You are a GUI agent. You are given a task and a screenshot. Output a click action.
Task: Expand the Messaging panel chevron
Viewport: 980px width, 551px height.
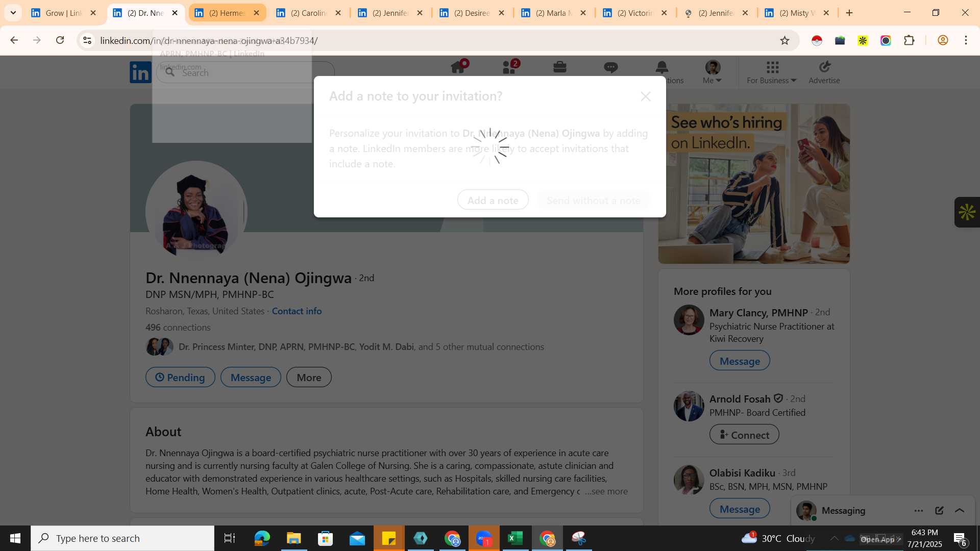960,511
